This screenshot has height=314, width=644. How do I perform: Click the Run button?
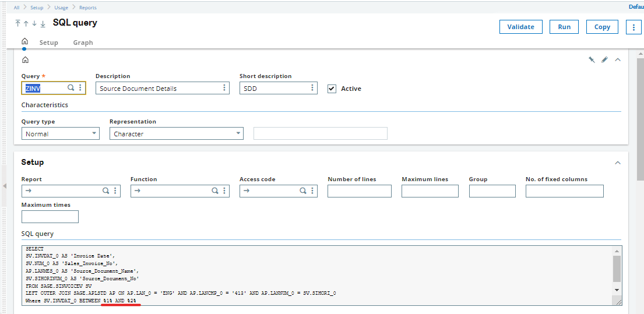pos(564,27)
